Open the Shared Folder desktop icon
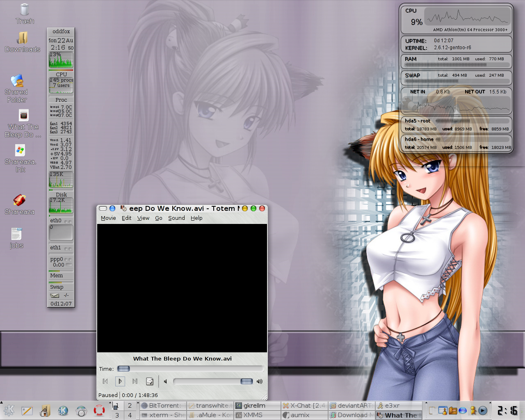 pos(17,89)
